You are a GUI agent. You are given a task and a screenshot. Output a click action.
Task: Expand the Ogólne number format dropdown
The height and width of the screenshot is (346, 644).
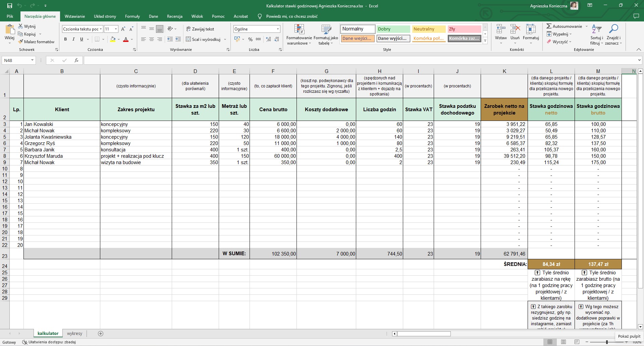[x=278, y=29]
